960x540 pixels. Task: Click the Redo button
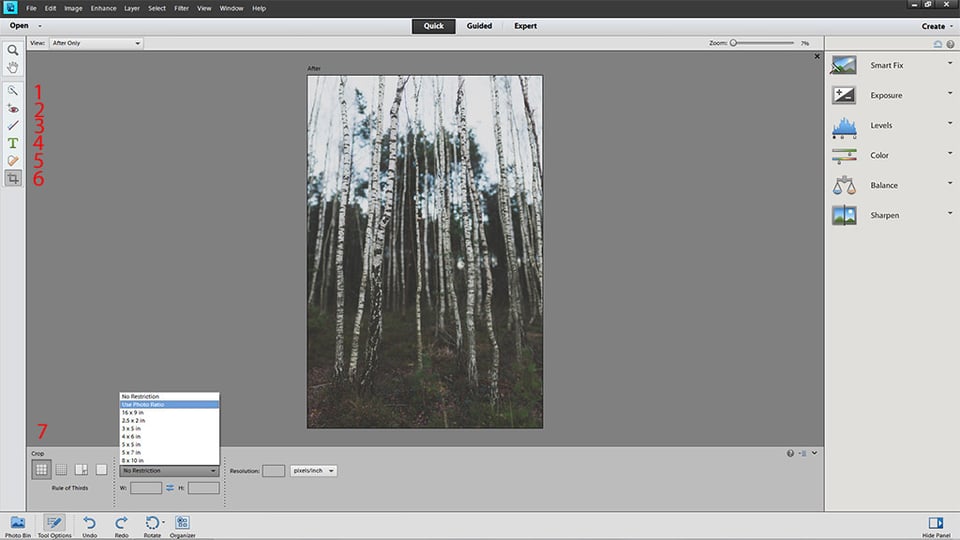tap(121, 526)
